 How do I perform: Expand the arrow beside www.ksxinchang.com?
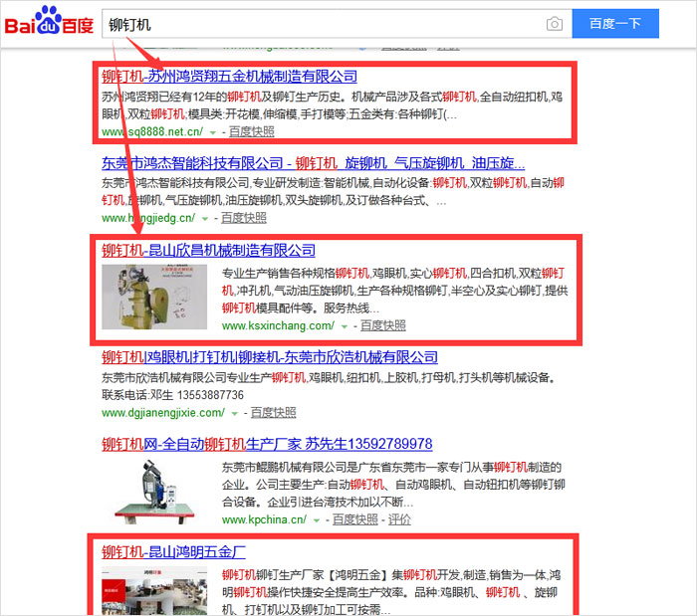(x=345, y=326)
